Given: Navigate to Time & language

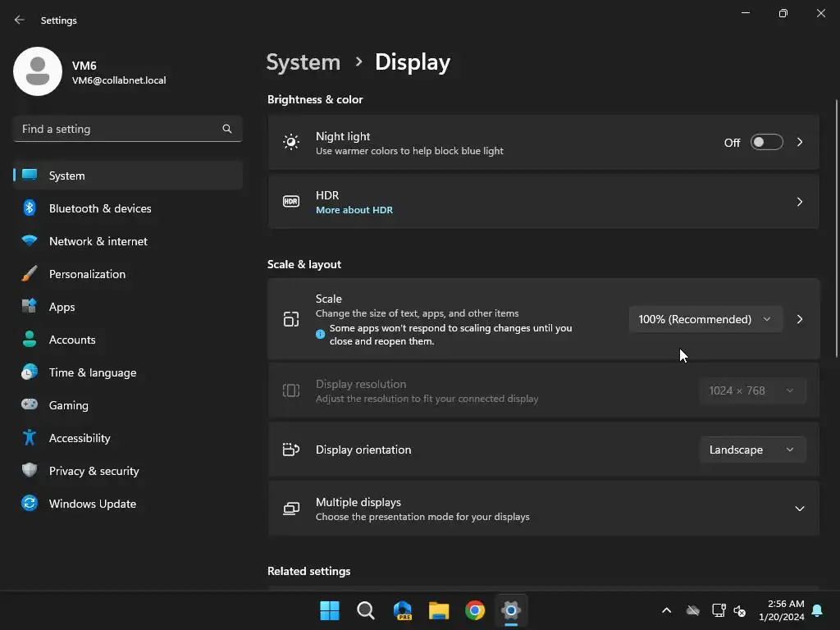Looking at the screenshot, I should pyautogui.click(x=128, y=372).
